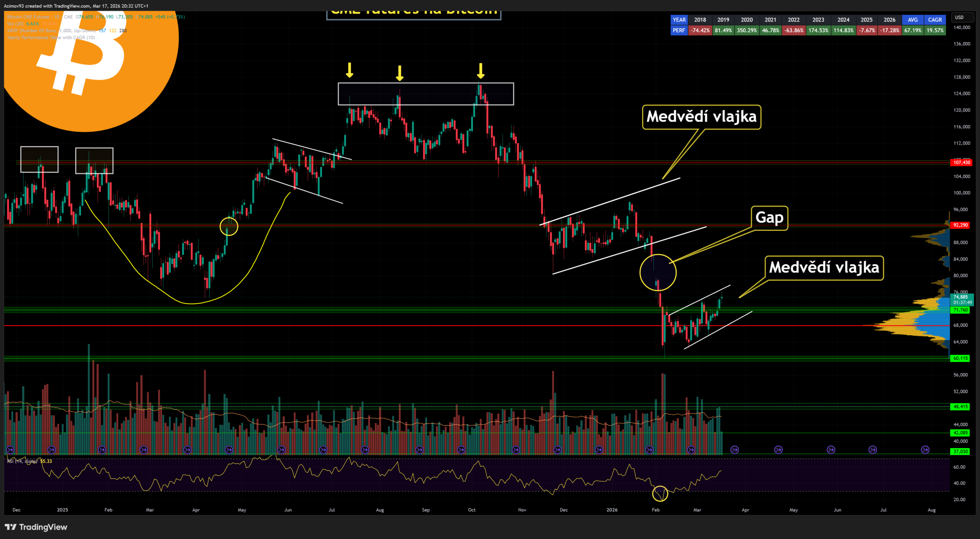The height and width of the screenshot is (539, 980).
Task: Click the CAGR value 19.57%
Action: (935, 30)
